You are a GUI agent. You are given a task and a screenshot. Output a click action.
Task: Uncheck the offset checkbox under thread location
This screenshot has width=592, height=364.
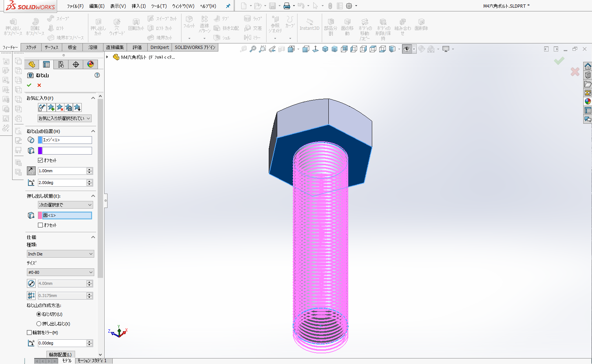40,160
